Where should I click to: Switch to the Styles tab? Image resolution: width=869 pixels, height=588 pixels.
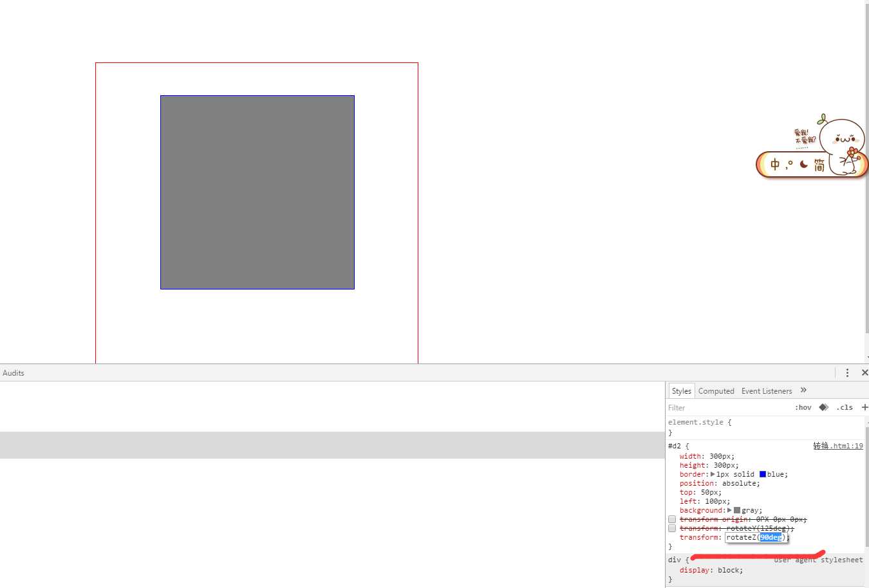(x=681, y=390)
